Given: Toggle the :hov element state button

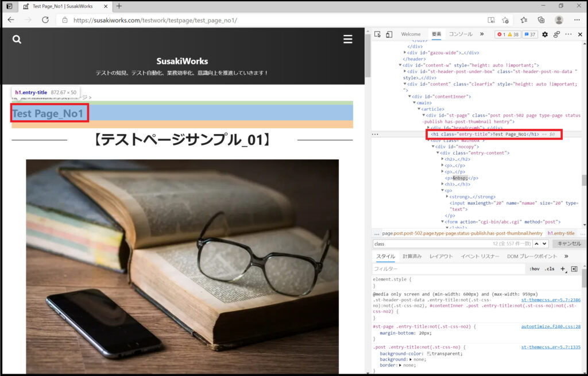Looking at the screenshot, I should coord(535,269).
